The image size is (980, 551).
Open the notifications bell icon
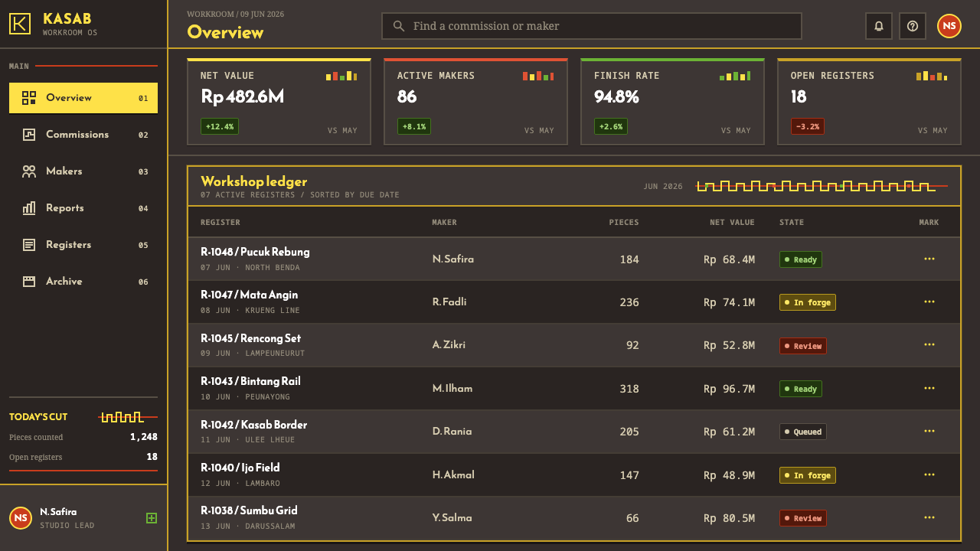point(879,26)
